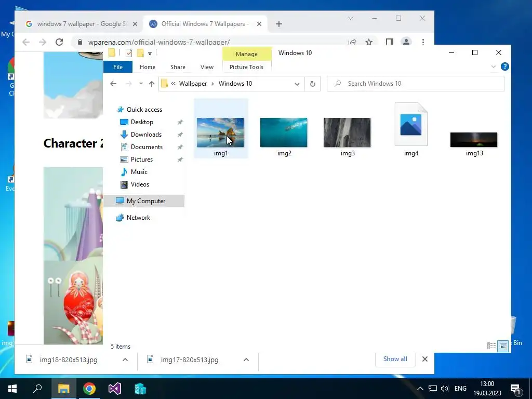The image size is (532, 399).
Task: Select the img2 underwater thumbnail
Action: point(284,132)
